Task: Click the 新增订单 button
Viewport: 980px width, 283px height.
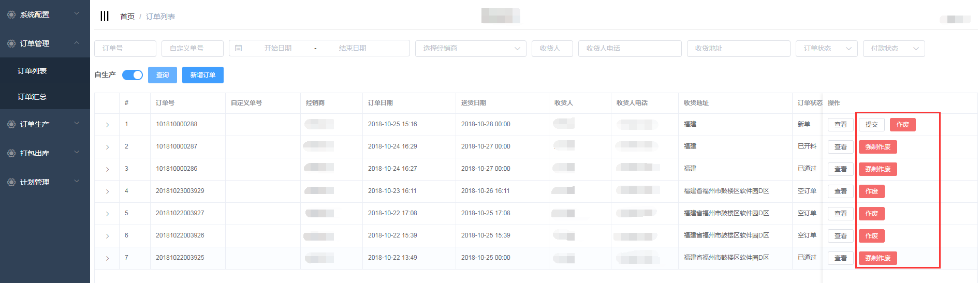Action: coord(202,75)
